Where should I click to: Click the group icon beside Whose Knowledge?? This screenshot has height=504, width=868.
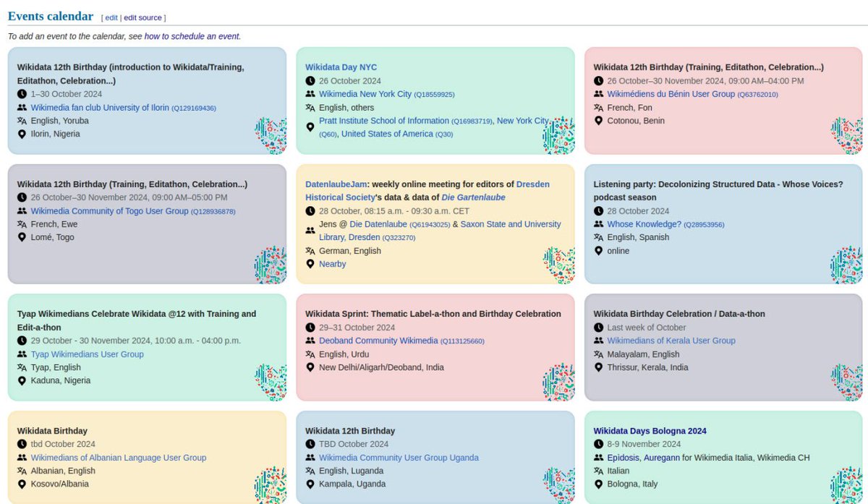[x=598, y=224]
